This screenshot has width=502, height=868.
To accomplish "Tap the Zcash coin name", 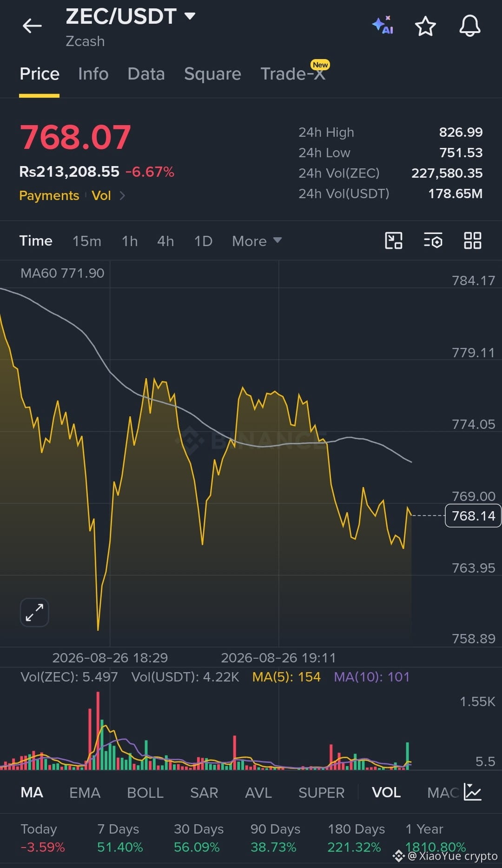I will (85, 41).
